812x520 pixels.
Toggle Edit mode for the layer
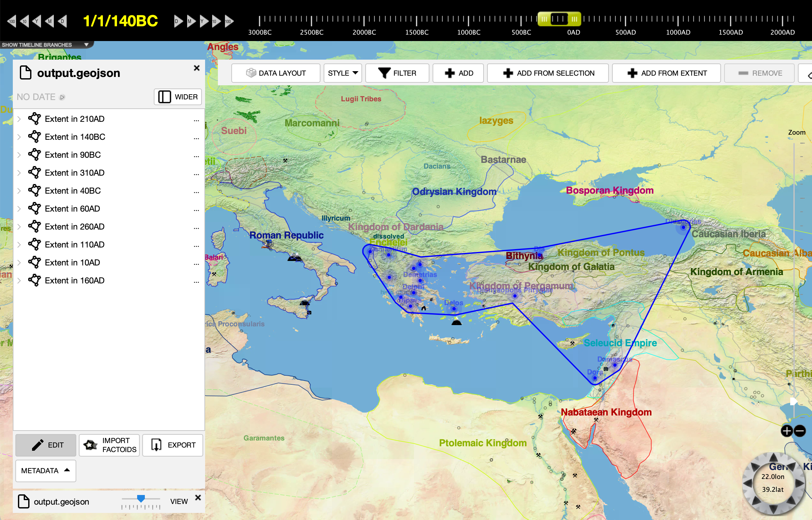pyautogui.click(x=46, y=445)
